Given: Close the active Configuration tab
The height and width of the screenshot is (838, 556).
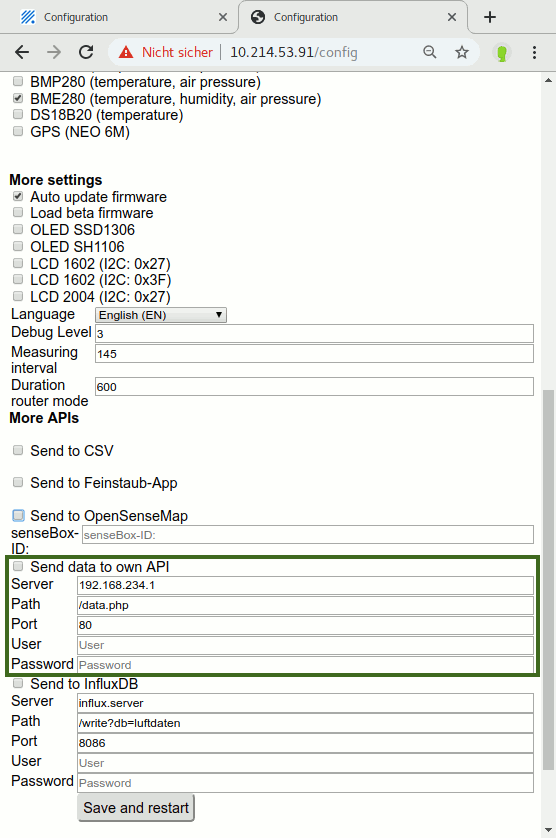Looking at the screenshot, I should (x=452, y=17).
